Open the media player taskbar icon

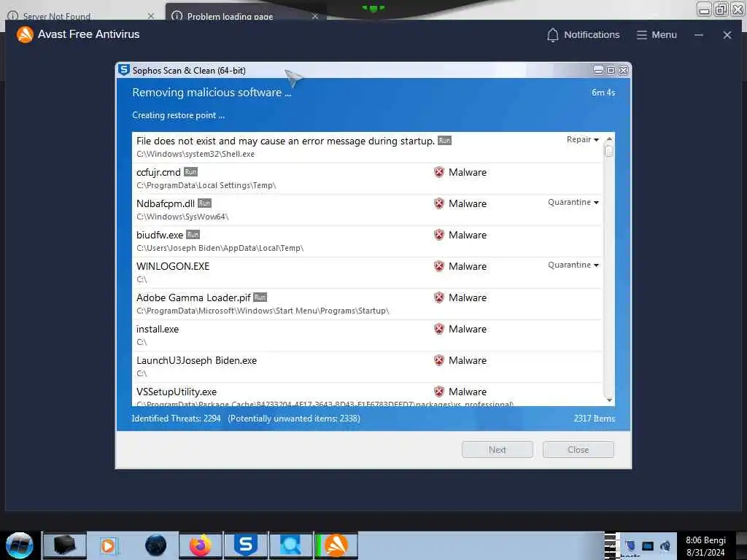[x=108, y=545]
